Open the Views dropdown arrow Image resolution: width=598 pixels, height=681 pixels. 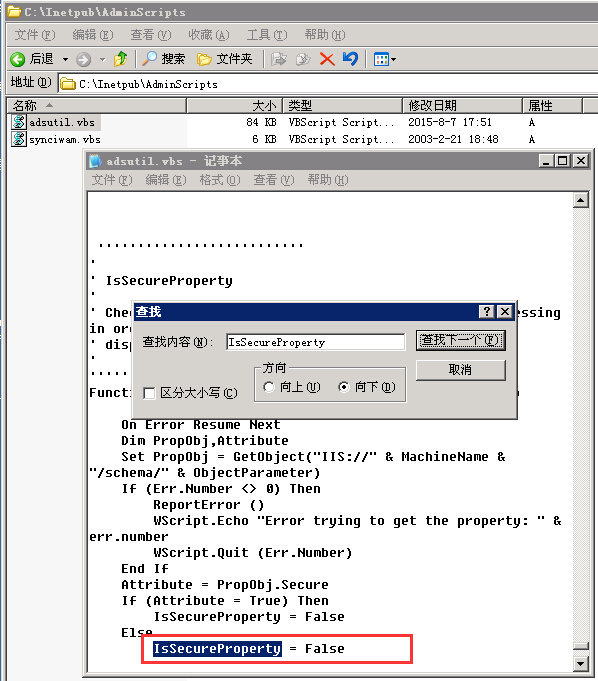(393, 59)
